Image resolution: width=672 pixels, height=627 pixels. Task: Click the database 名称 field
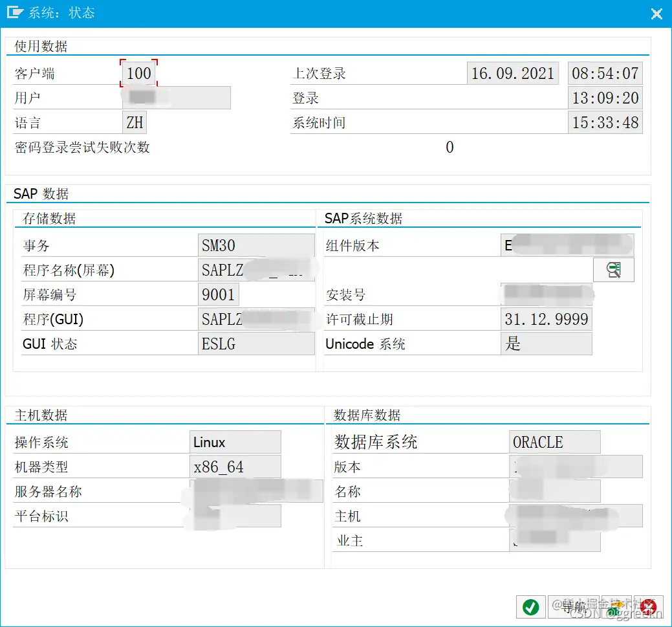(x=555, y=491)
